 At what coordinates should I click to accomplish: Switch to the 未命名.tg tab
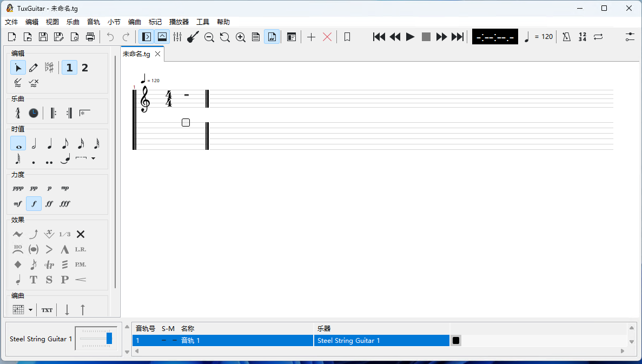137,54
